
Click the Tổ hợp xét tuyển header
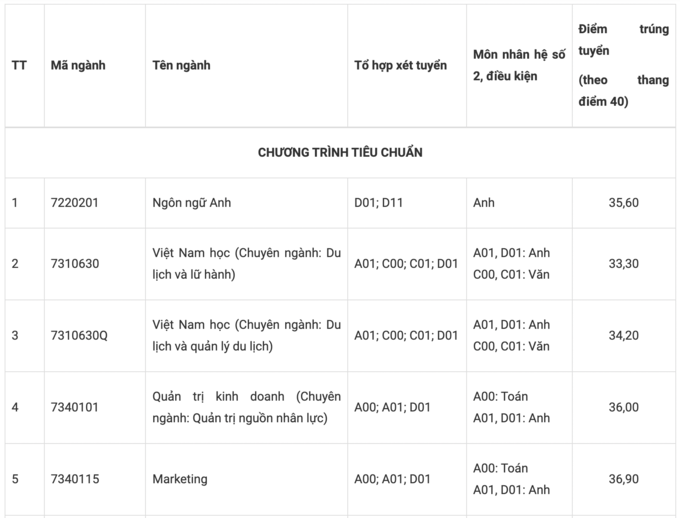tap(400, 66)
